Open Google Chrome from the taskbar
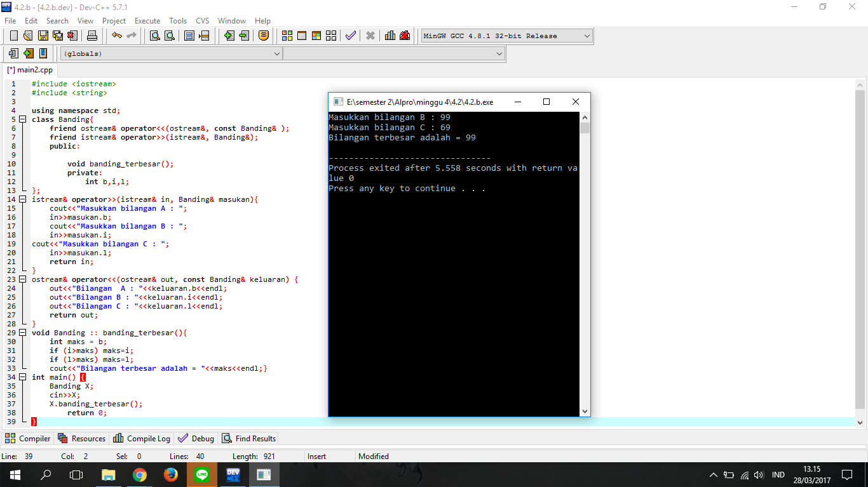This screenshot has height=487, width=868. [x=140, y=475]
